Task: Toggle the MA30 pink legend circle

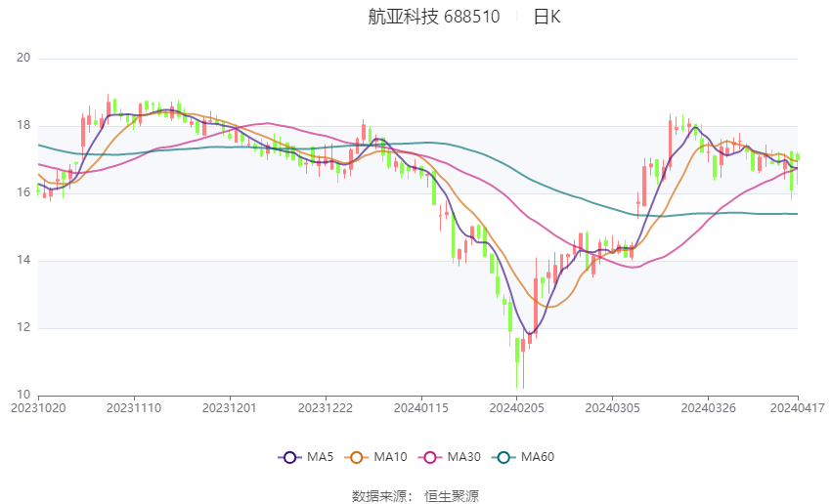Action: [x=430, y=457]
